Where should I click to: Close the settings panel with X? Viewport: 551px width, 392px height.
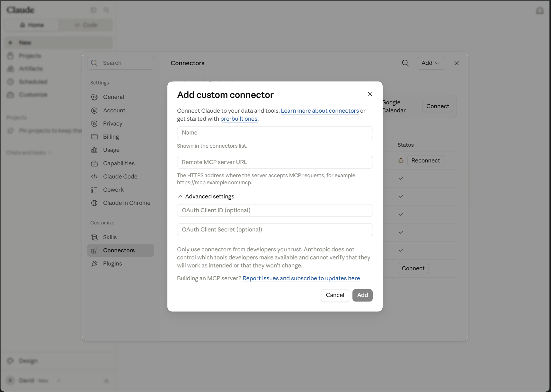pos(456,63)
